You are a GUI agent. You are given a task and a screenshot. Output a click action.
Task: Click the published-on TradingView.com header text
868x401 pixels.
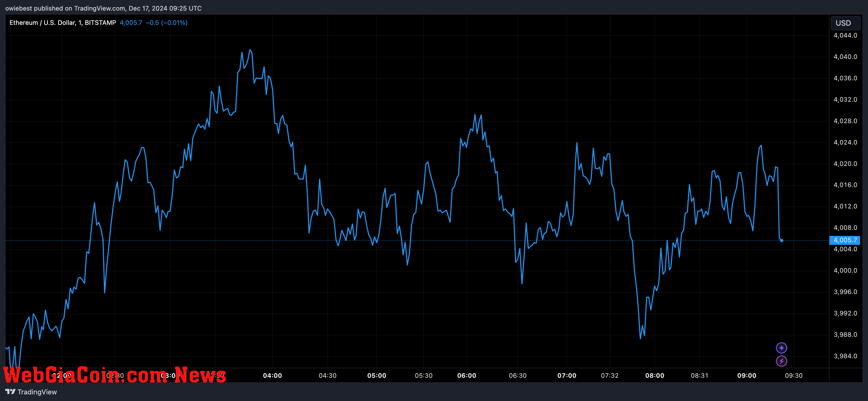pos(104,8)
